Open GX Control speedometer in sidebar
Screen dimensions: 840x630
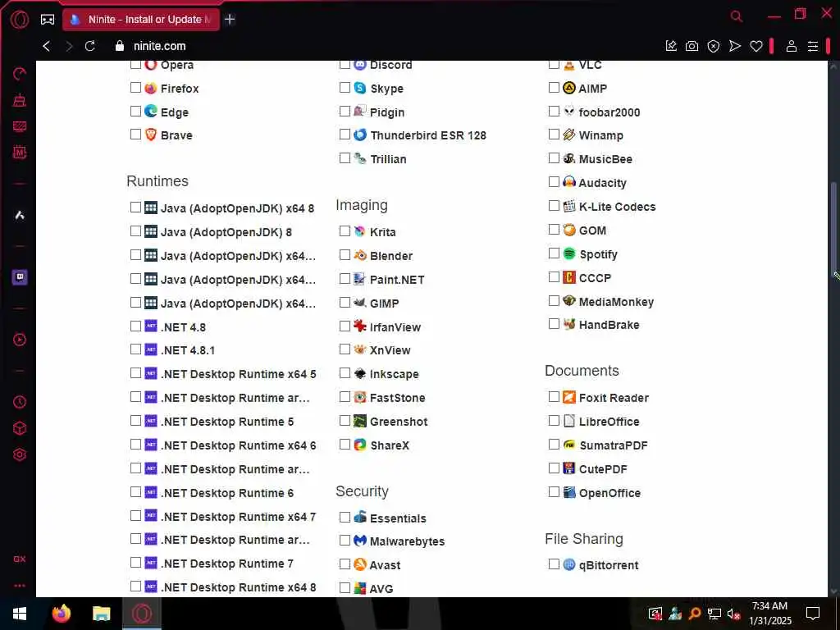[20, 73]
